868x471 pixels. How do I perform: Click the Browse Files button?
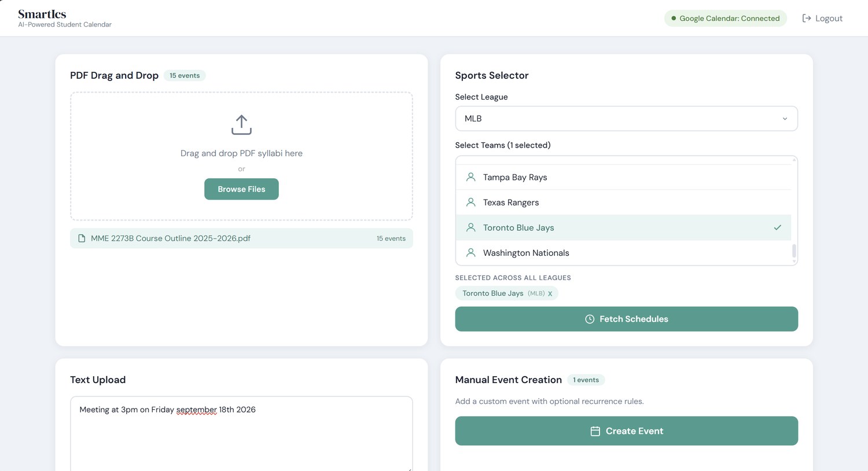(x=241, y=189)
